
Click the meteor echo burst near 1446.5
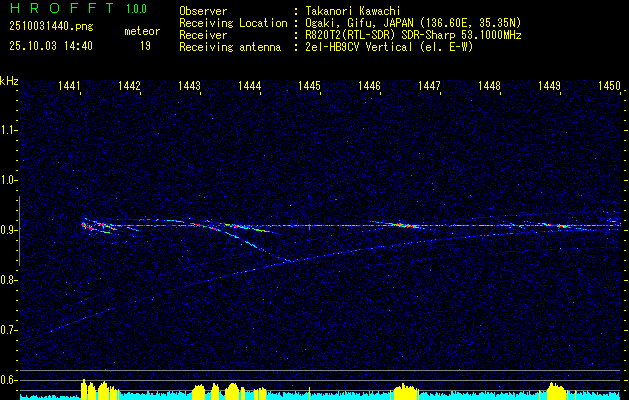pos(405,225)
